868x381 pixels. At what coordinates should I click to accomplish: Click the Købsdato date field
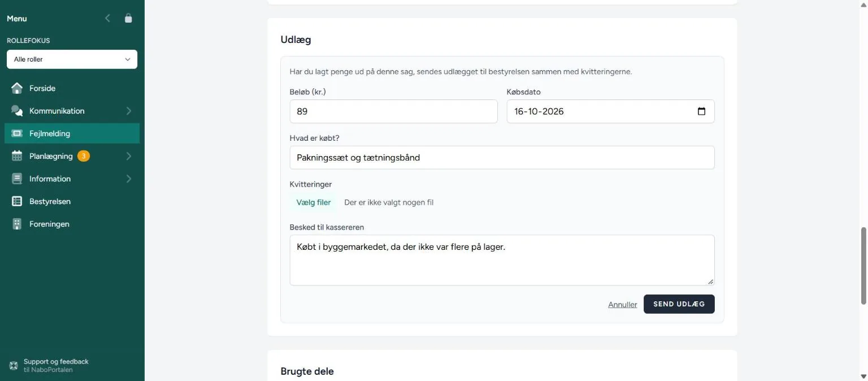pyautogui.click(x=610, y=111)
